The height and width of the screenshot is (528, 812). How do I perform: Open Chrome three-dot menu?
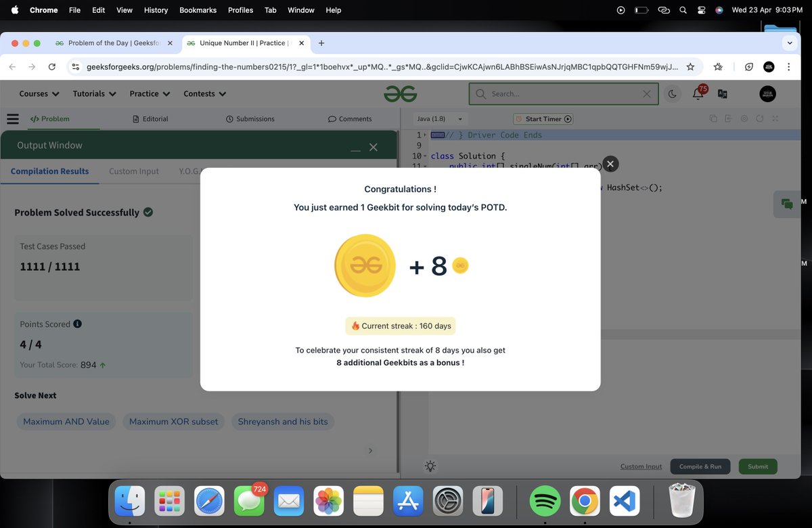pos(788,67)
